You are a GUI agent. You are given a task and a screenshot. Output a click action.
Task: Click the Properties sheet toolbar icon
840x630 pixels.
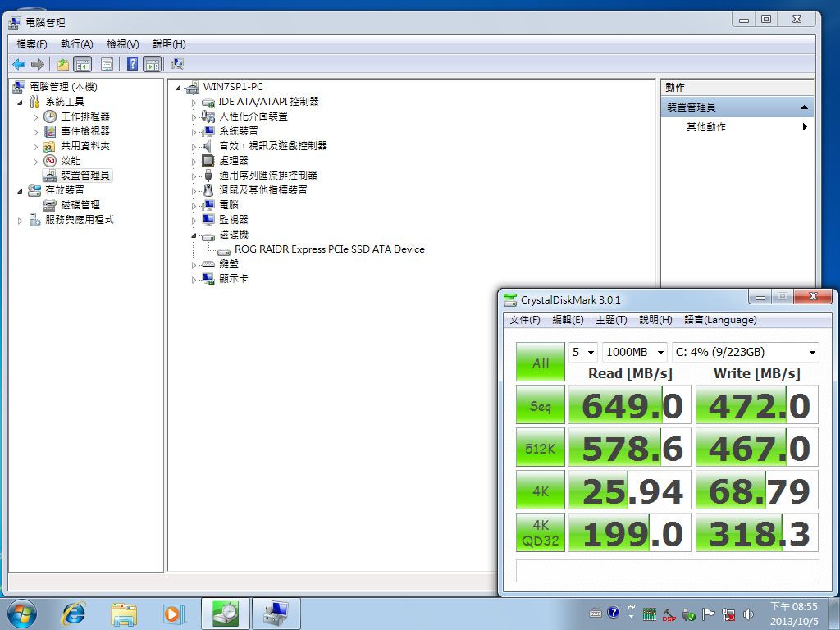(x=107, y=65)
